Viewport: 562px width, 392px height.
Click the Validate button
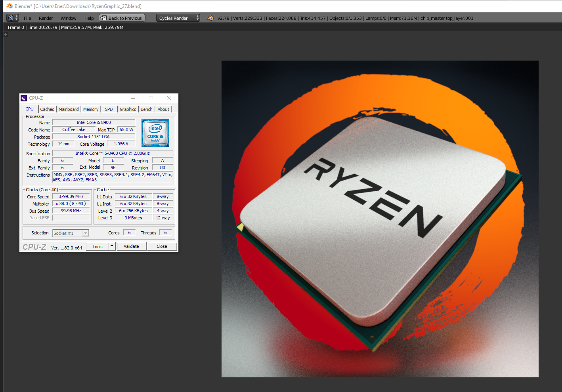[x=132, y=247]
